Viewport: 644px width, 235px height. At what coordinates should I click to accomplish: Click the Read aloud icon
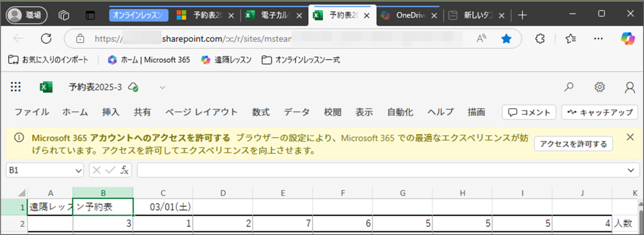481,39
